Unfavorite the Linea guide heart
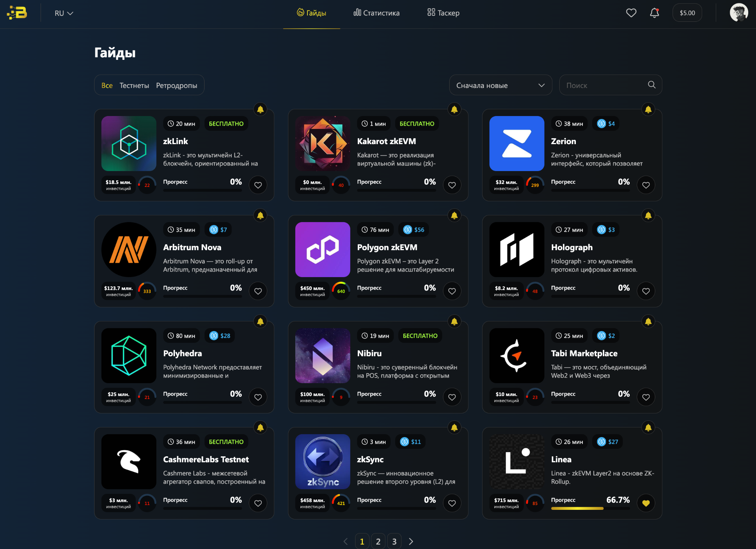This screenshot has width=756, height=549. 646,503
